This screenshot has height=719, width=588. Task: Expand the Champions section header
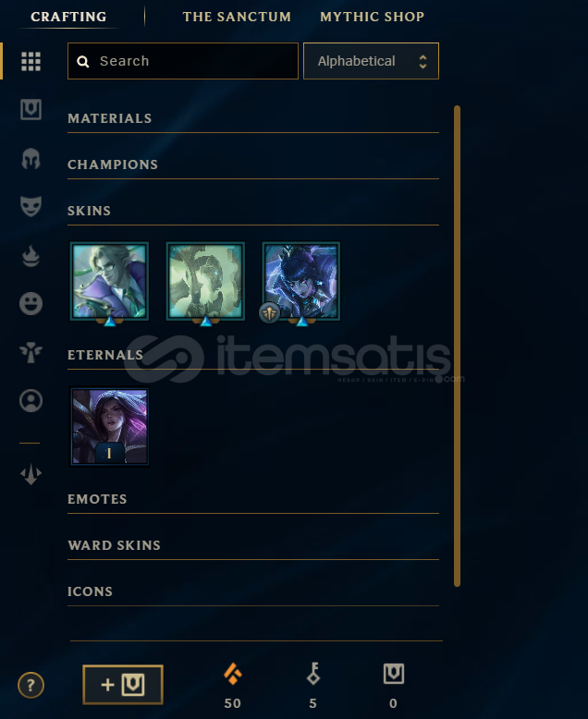tap(253, 165)
